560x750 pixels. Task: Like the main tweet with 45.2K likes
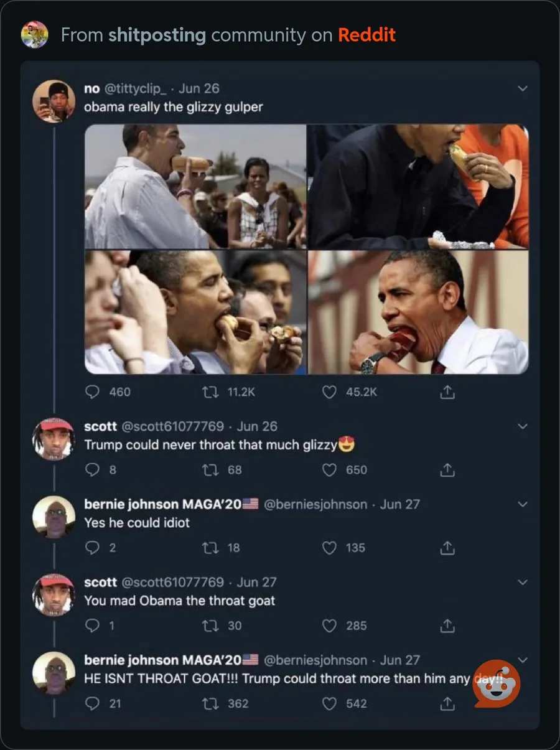click(x=330, y=391)
